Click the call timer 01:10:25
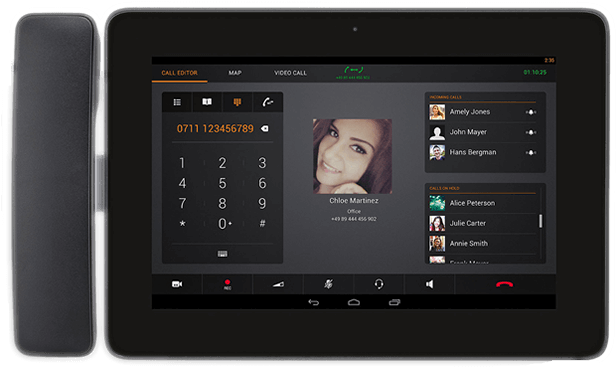 tap(535, 72)
